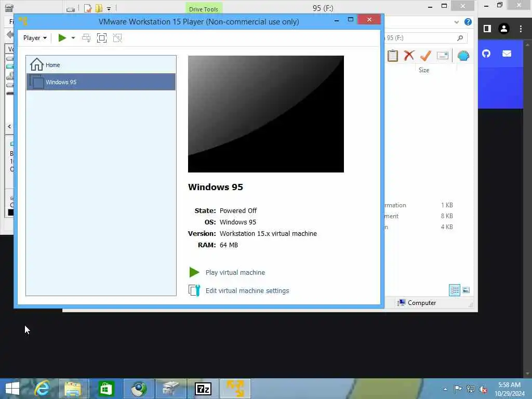Click the network tray icon
The height and width of the screenshot is (399, 532).
470,389
